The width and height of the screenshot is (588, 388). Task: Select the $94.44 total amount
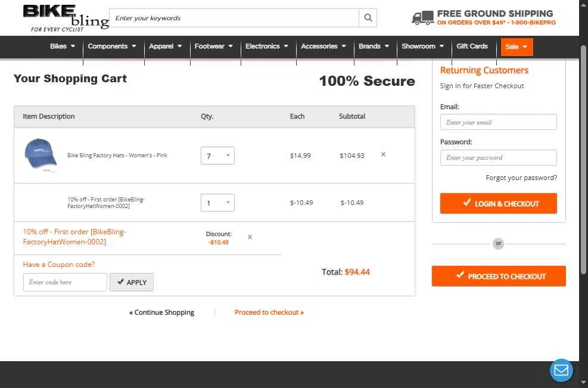tap(357, 272)
